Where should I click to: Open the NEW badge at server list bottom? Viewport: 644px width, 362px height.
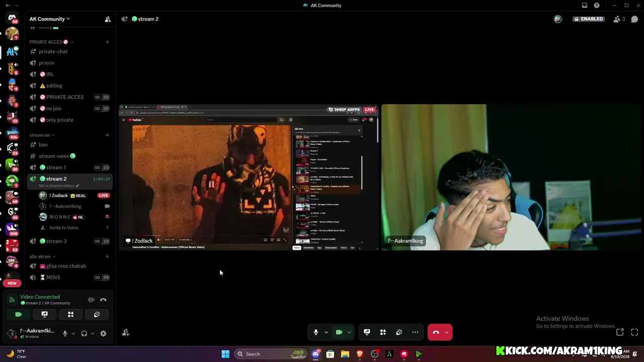12,283
